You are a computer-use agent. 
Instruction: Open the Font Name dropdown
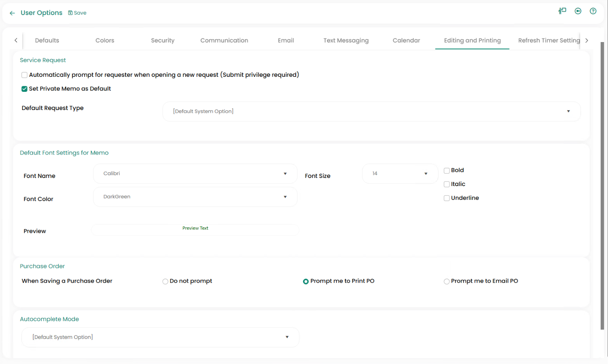pyautogui.click(x=195, y=174)
